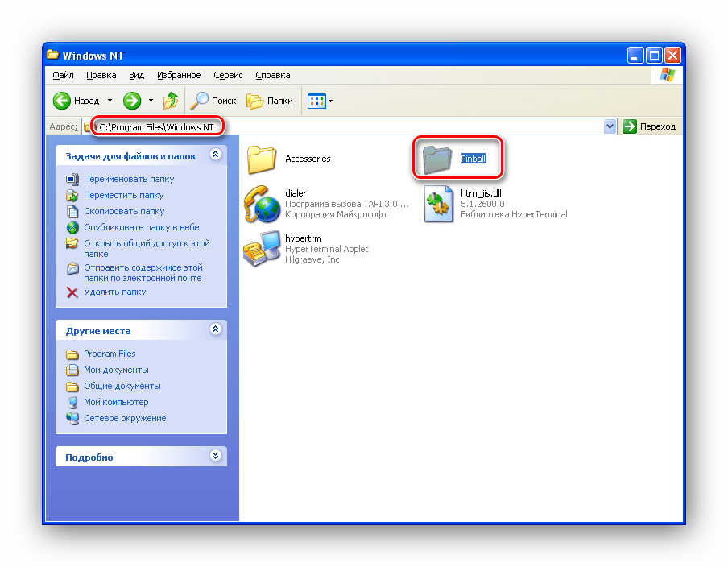Click Открыть общий доступ к этой папке
728x567 pixels.
(x=147, y=248)
